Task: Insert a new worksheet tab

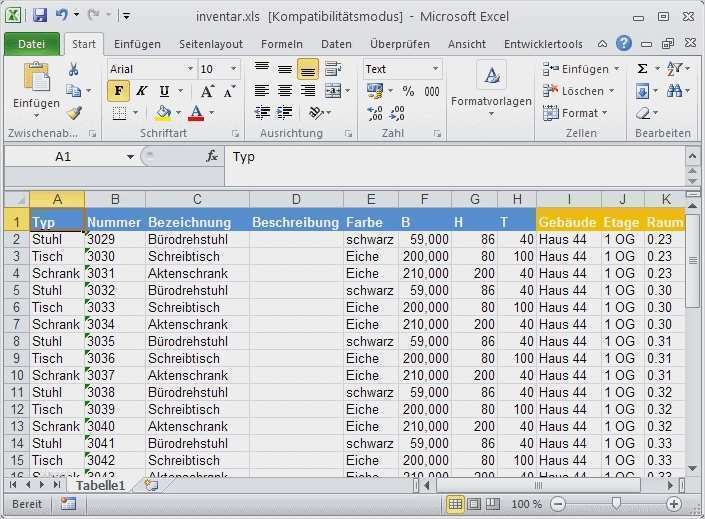Action: (x=151, y=485)
